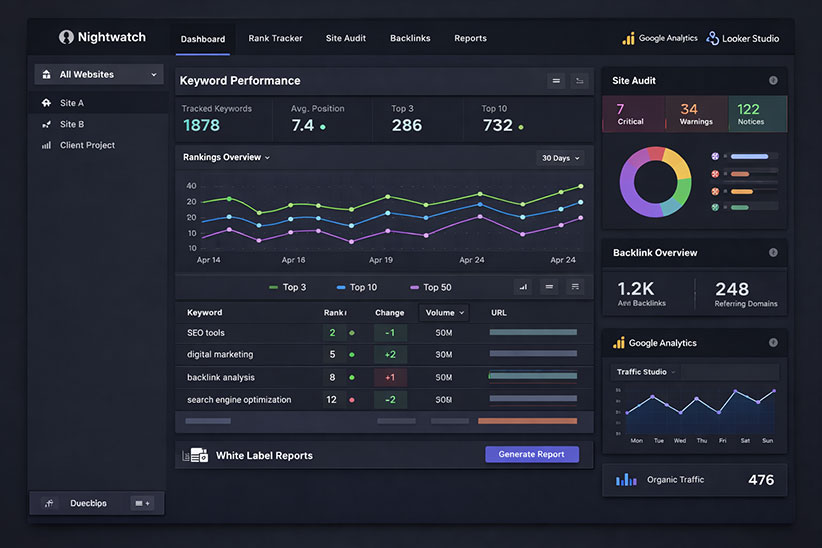Select the SEO tools keyword row

pos(384,333)
